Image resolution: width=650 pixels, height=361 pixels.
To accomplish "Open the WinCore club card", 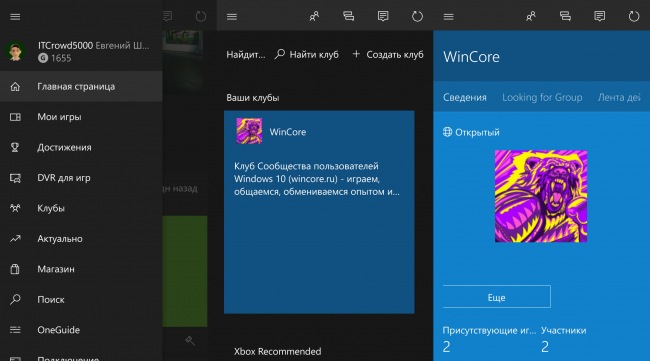I will tap(319, 212).
